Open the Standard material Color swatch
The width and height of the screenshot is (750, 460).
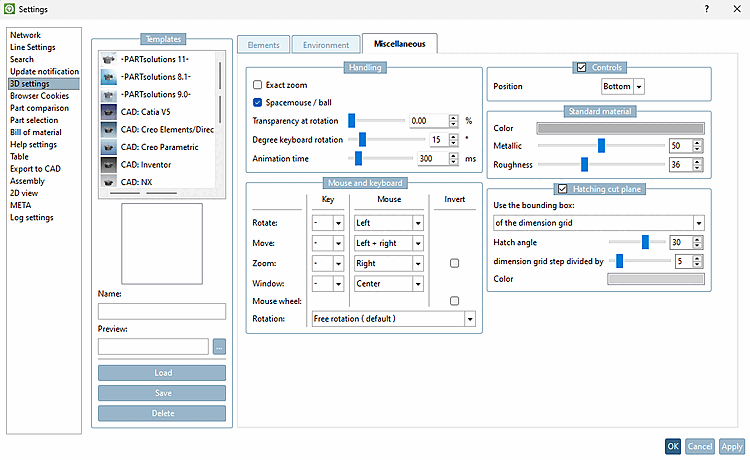tap(620, 128)
